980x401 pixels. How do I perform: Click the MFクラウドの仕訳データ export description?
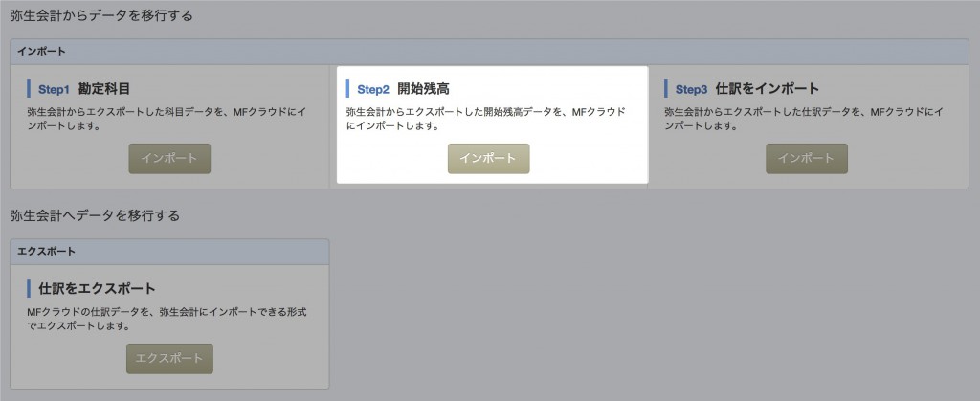coord(167,319)
